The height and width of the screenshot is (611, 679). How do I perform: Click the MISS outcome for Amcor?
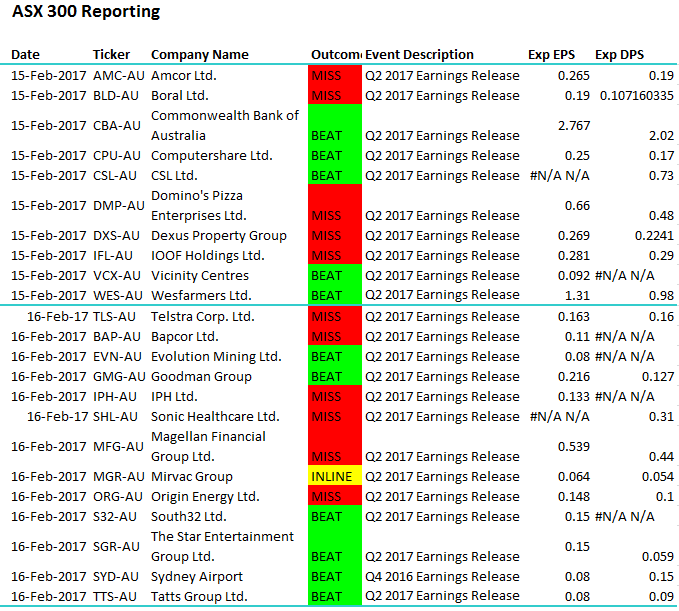click(x=335, y=76)
